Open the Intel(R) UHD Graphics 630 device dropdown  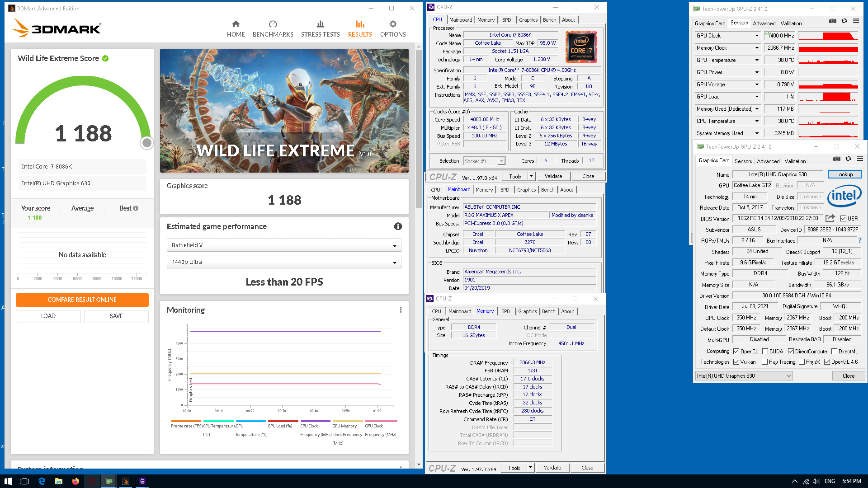point(744,376)
